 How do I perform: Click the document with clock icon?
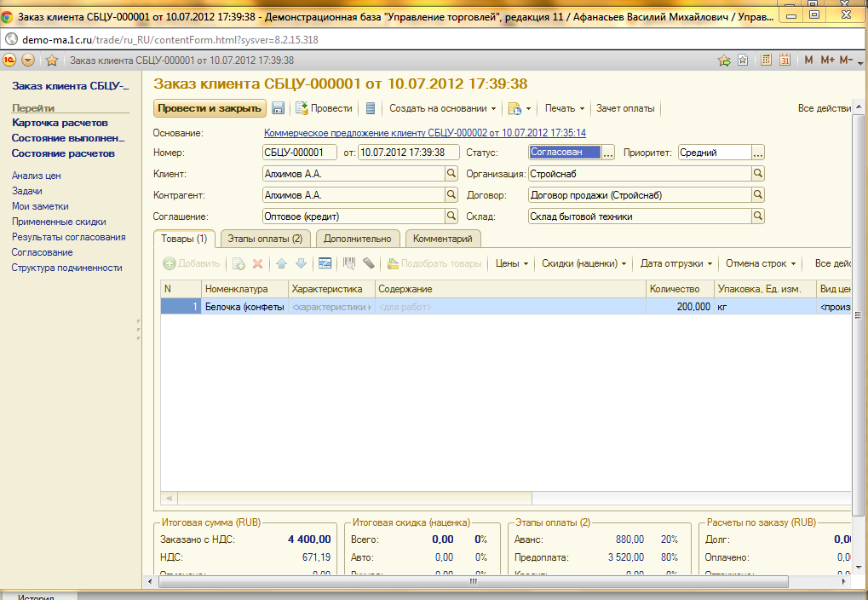[514, 108]
